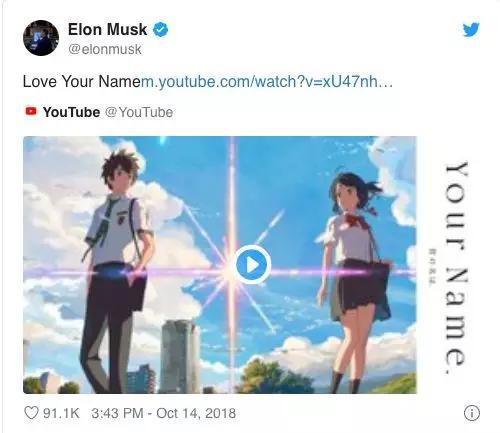Click the red YouTube logo icon
Image resolution: width=500 pixels, height=433 pixels.
31,111
